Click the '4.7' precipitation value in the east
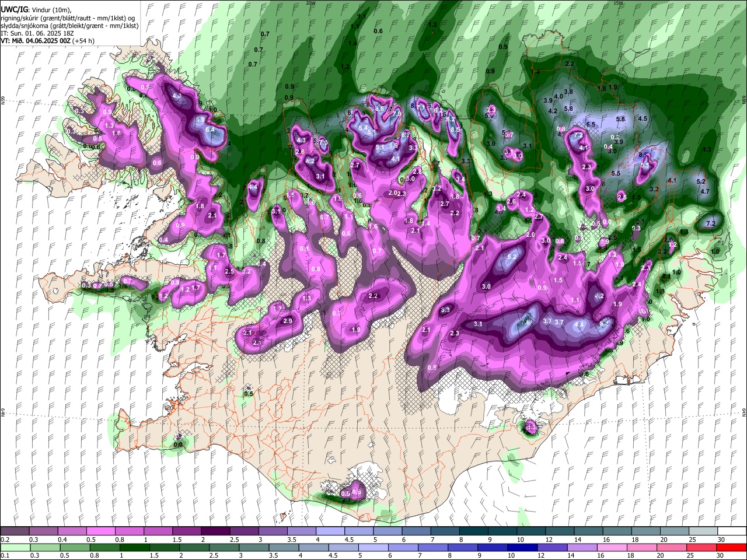The width and height of the screenshot is (747, 560). [x=704, y=191]
